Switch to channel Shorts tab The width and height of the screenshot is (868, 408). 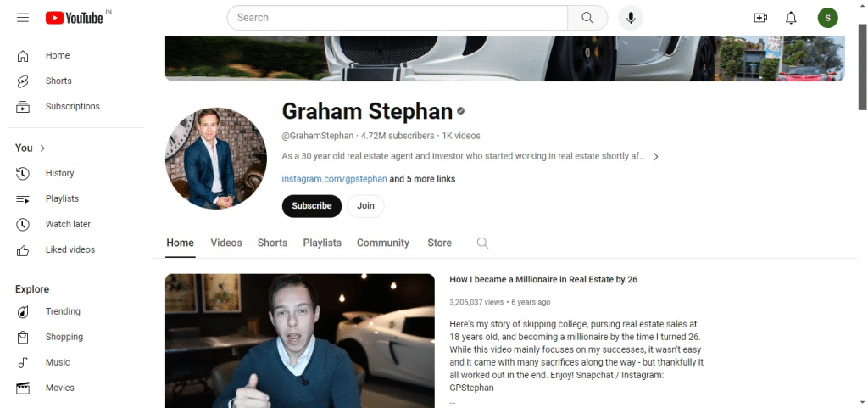click(x=272, y=243)
